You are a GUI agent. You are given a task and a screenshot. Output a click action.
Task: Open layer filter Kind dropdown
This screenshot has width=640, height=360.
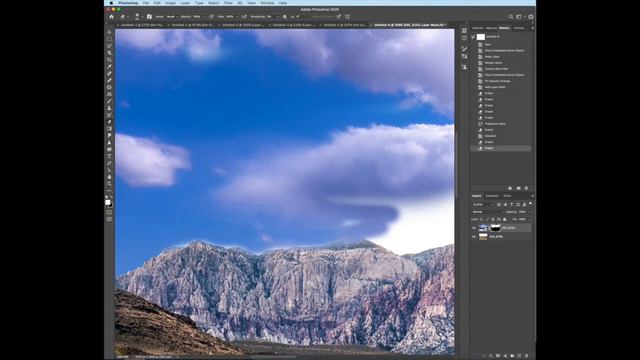[x=483, y=204]
